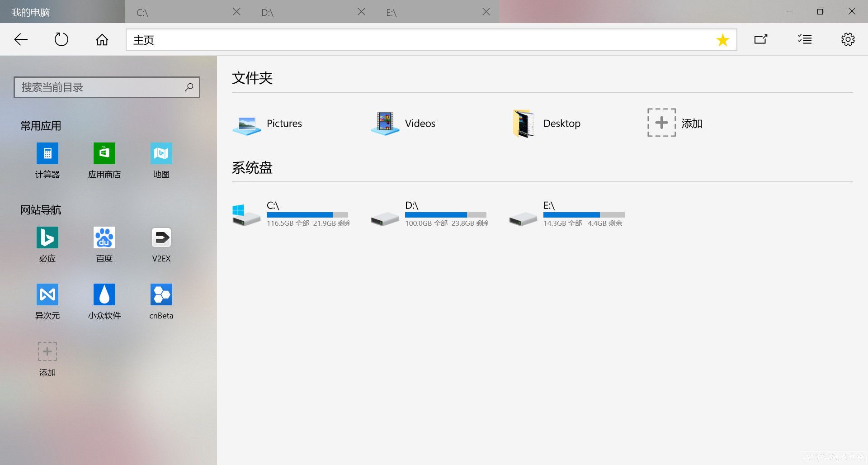
Task: Open the 异次元 website shortcut
Action: pyautogui.click(x=47, y=295)
